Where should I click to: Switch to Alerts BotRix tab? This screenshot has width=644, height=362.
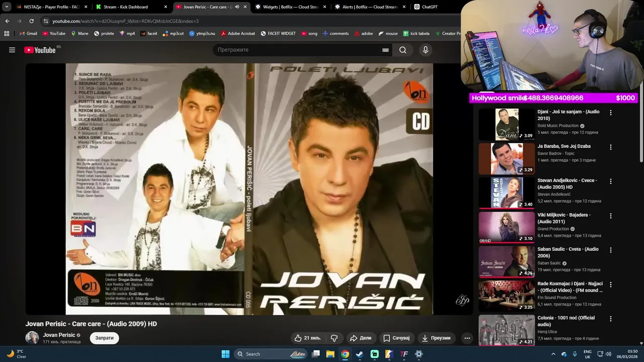click(370, 7)
